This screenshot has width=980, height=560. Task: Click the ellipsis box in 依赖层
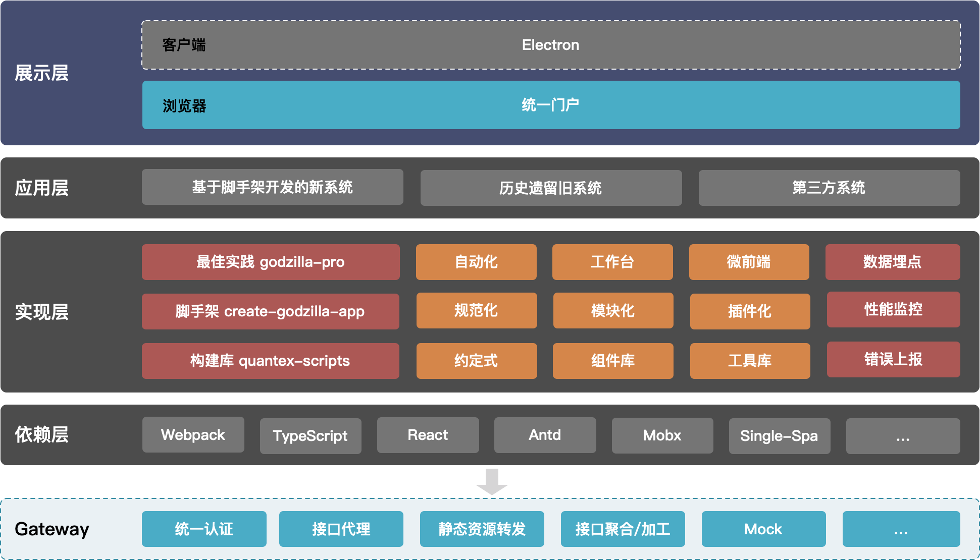point(903,436)
